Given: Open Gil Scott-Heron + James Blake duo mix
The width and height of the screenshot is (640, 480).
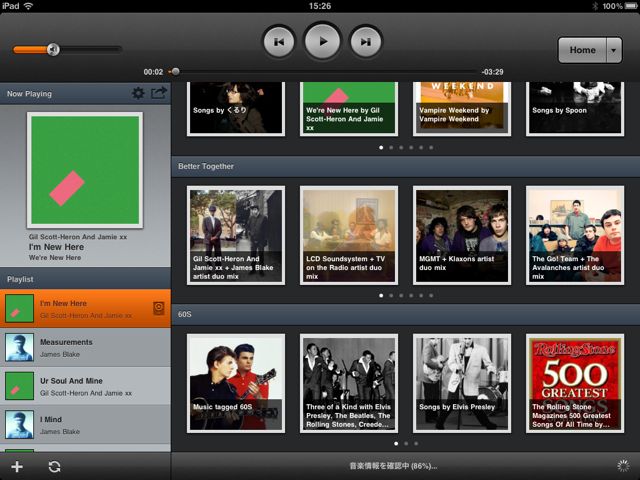Looking at the screenshot, I should (236, 236).
